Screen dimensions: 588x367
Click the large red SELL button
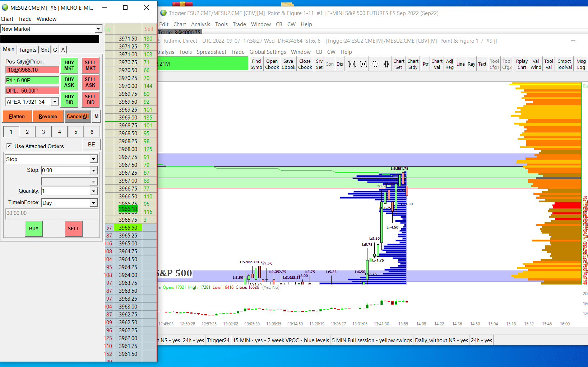pos(74,229)
